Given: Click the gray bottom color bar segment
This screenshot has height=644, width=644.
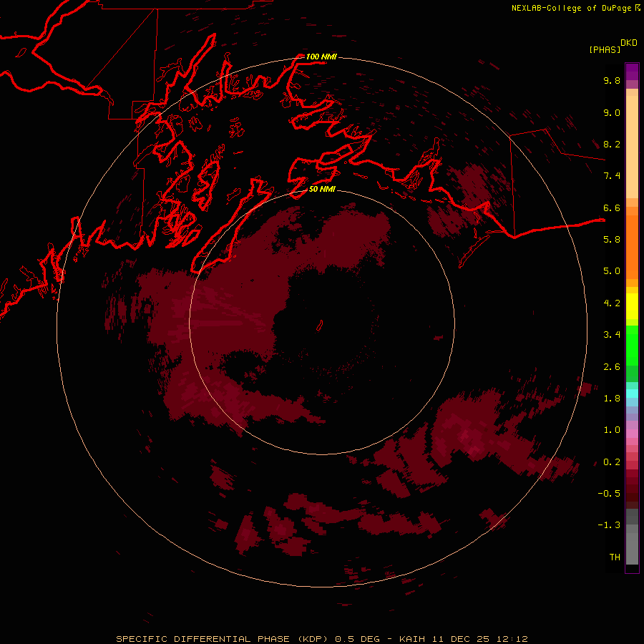Looking at the screenshot, I should click(x=632, y=549).
